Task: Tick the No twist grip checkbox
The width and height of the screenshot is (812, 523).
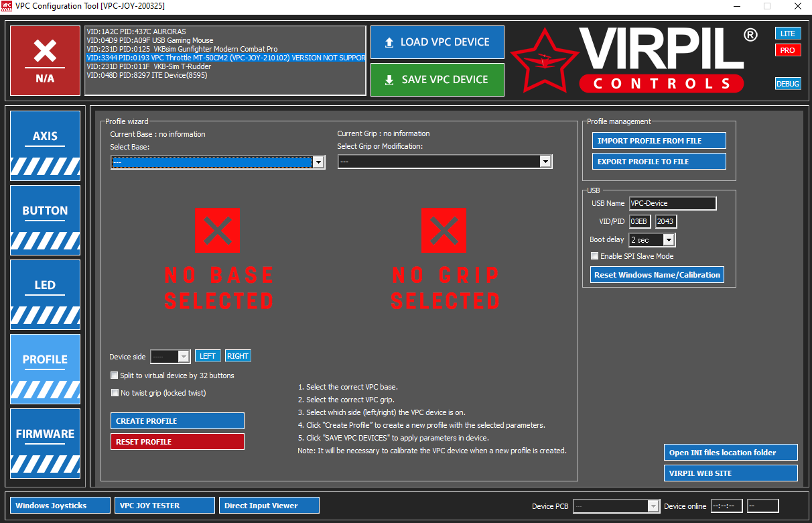Action: pos(115,393)
